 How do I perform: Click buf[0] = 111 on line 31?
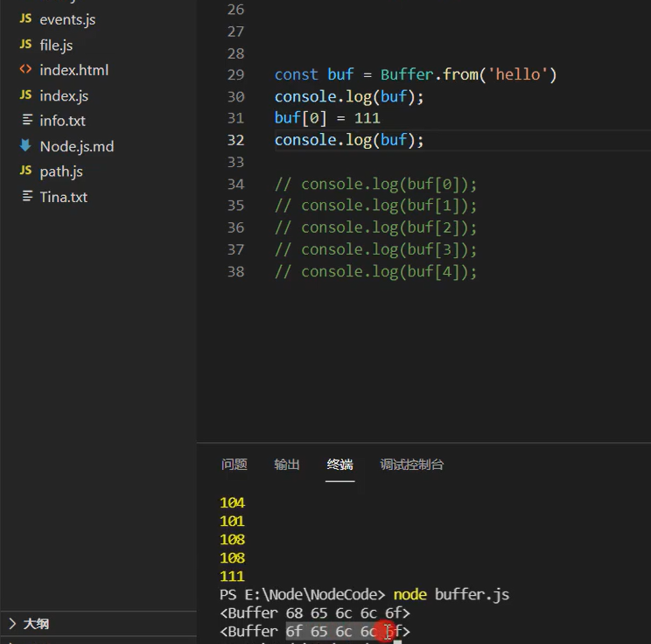point(327,118)
